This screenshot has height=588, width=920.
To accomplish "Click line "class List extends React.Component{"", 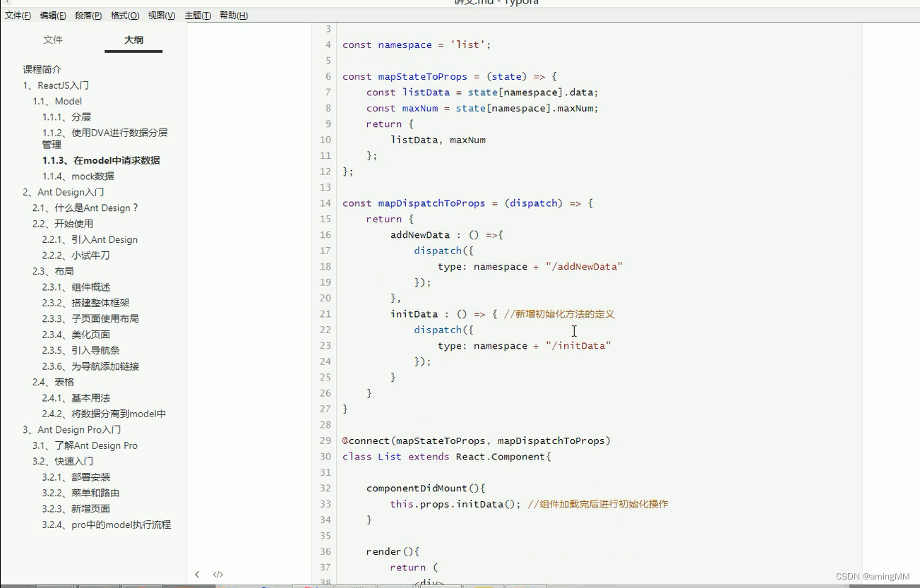I will [446, 457].
